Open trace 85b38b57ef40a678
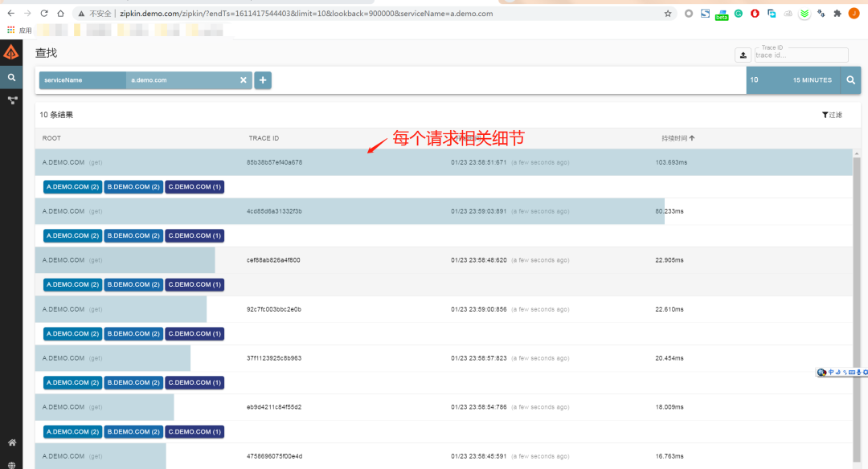Screen dimensions: 868x469 tap(274, 162)
